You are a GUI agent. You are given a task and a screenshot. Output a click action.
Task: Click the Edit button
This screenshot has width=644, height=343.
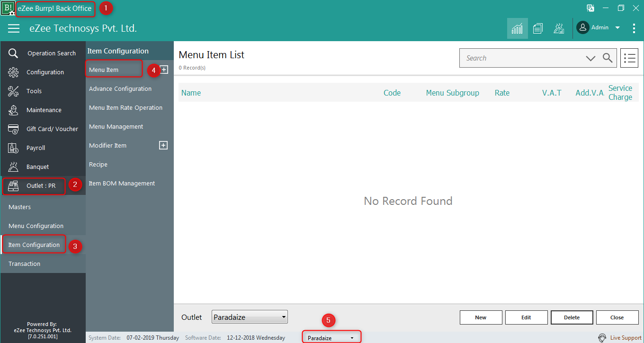tap(526, 317)
